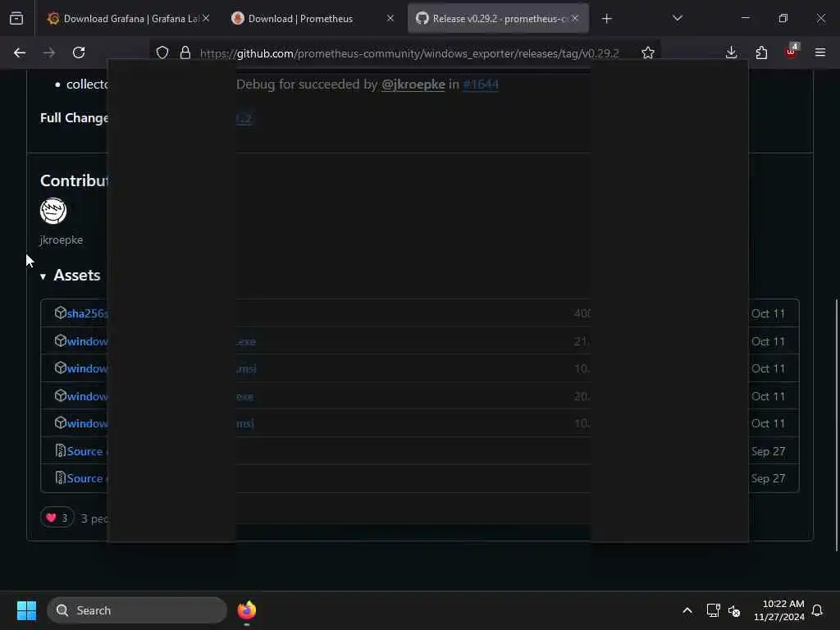Image resolution: width=840 pixels, height=630 pixels.
Task: Click the first 'Sep 27' source date
Action: pos(768,451)
